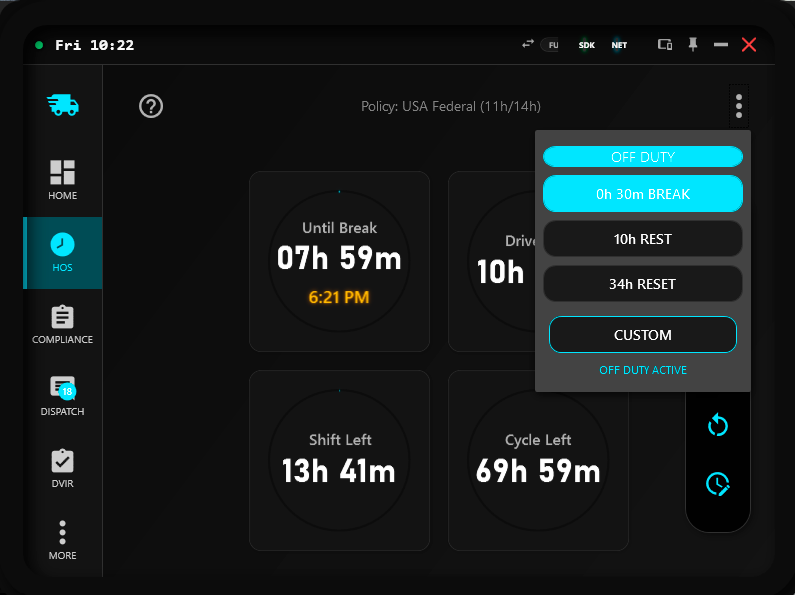Click the cyan truck logo icon
Screen dimensions: 795x595
pyautogui.click(x=63, y=105)
